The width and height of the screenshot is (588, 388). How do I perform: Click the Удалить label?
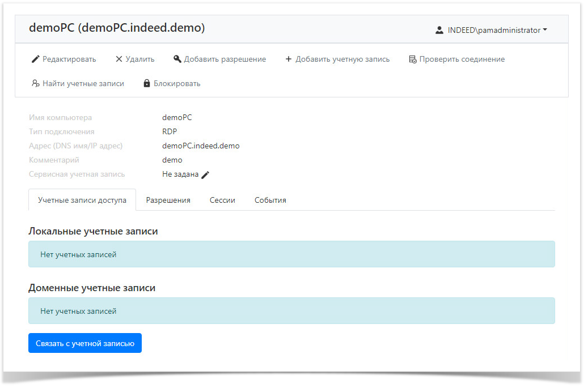[140, 59]
